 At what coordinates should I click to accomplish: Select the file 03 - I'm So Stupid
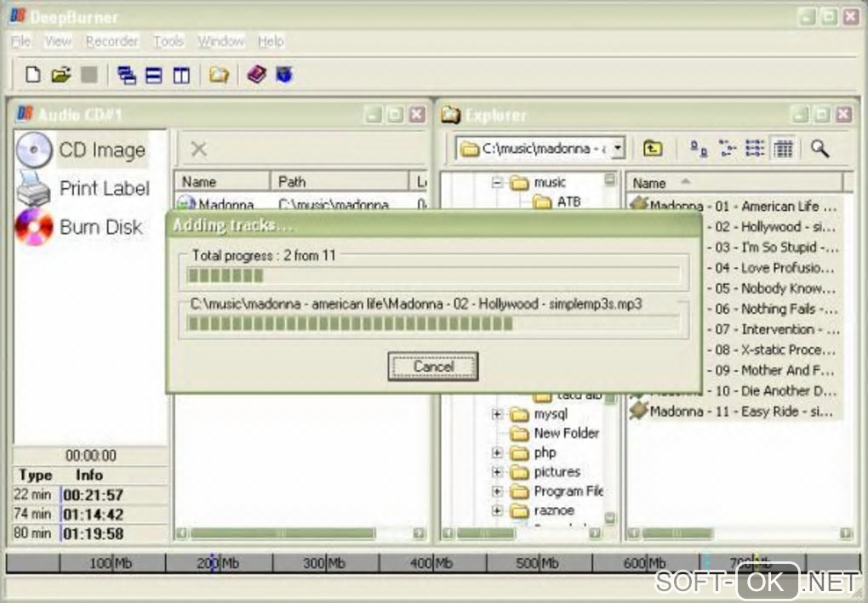coord(774,247)
